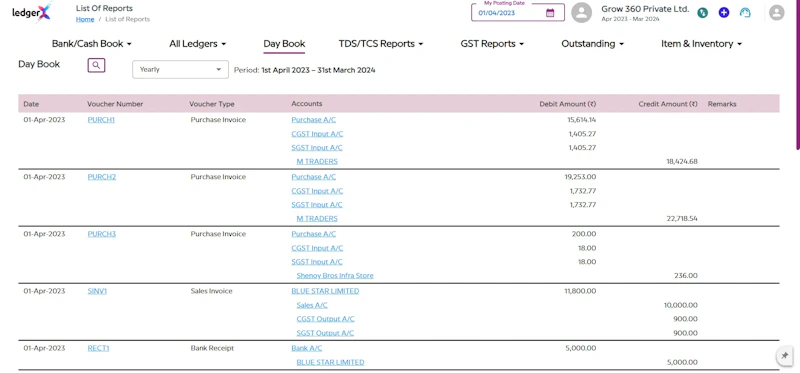Click the Sales Invoice voucher type

[x=211, y=291]
